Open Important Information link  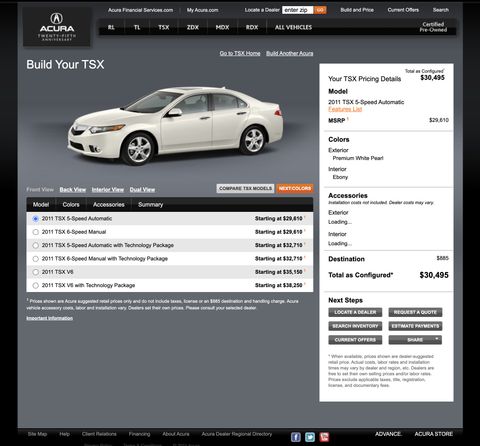(50, 318)
